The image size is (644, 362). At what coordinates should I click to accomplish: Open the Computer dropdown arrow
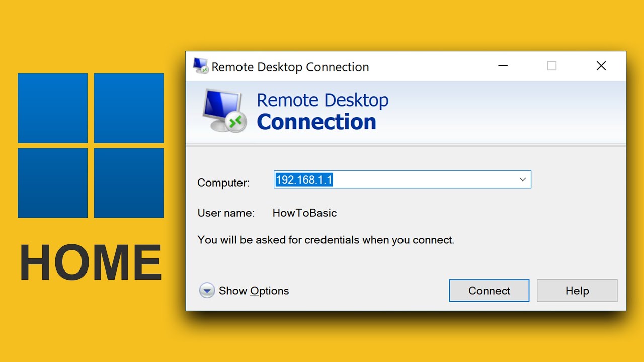click(x=523, y=179)
